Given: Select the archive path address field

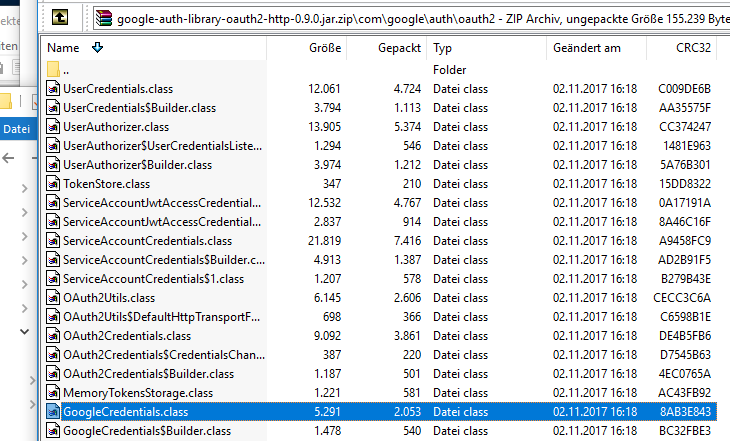Looking at the screenshot, I should click(412, 18).
